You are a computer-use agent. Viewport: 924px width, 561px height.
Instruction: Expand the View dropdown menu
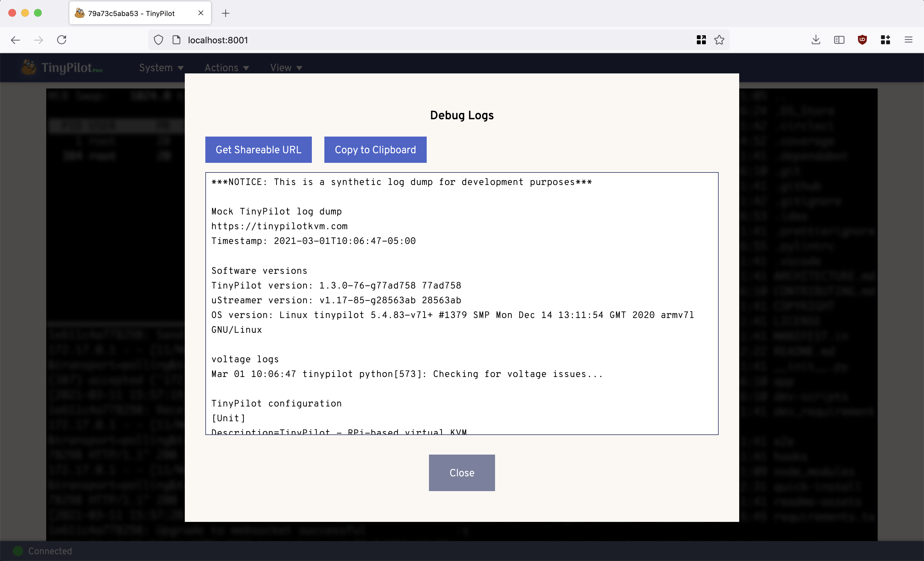point(286,68)
